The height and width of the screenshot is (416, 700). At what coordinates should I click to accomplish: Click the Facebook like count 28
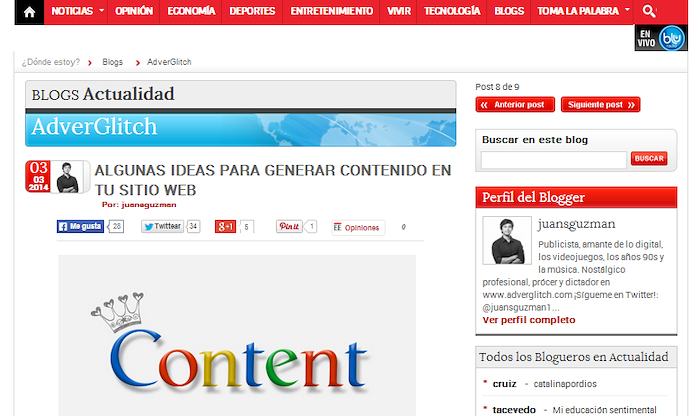[117, 226]
